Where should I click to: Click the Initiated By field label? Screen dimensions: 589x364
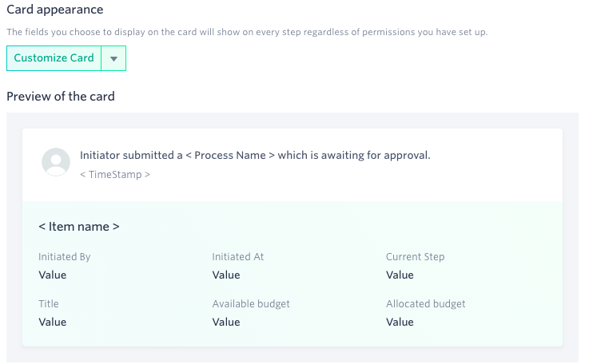(64, 257)
